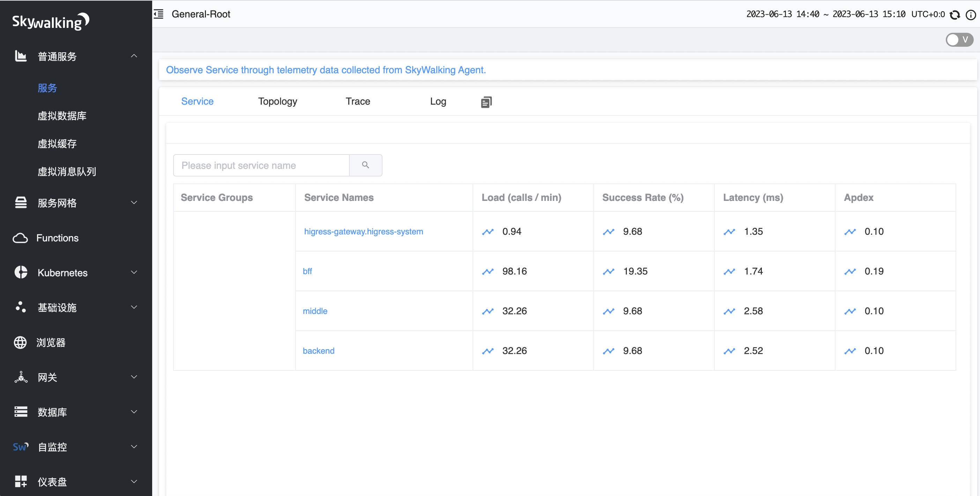Collapse the 普通服务 menu chevron

[134, 56]
